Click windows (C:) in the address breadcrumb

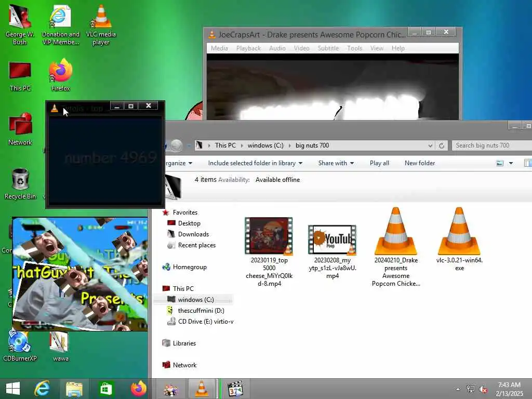pyautogui.click(x=265, y=145)
